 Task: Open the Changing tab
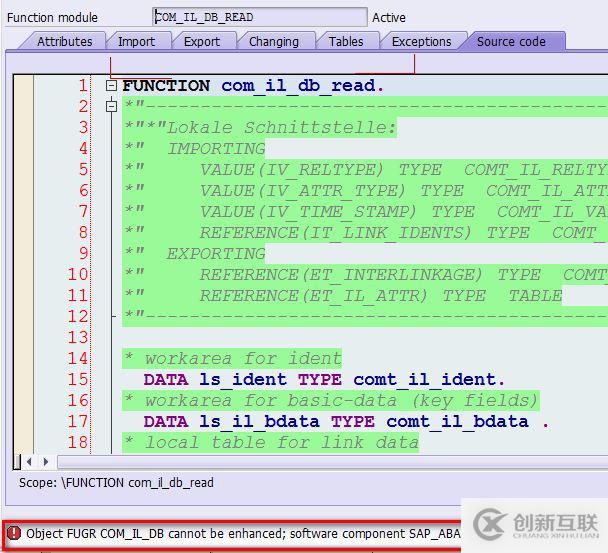click(274, 41)
